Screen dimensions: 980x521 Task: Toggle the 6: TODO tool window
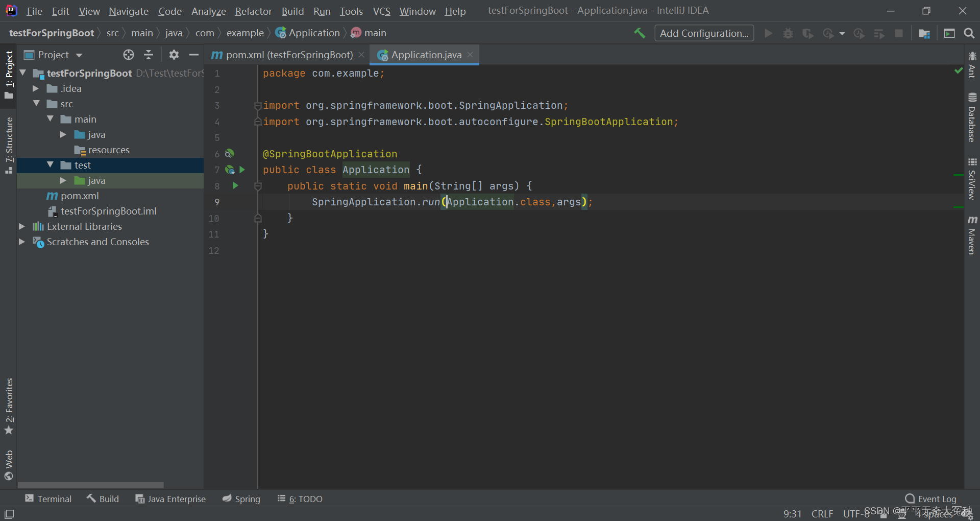pyautogui.click(x=300, y=499)
